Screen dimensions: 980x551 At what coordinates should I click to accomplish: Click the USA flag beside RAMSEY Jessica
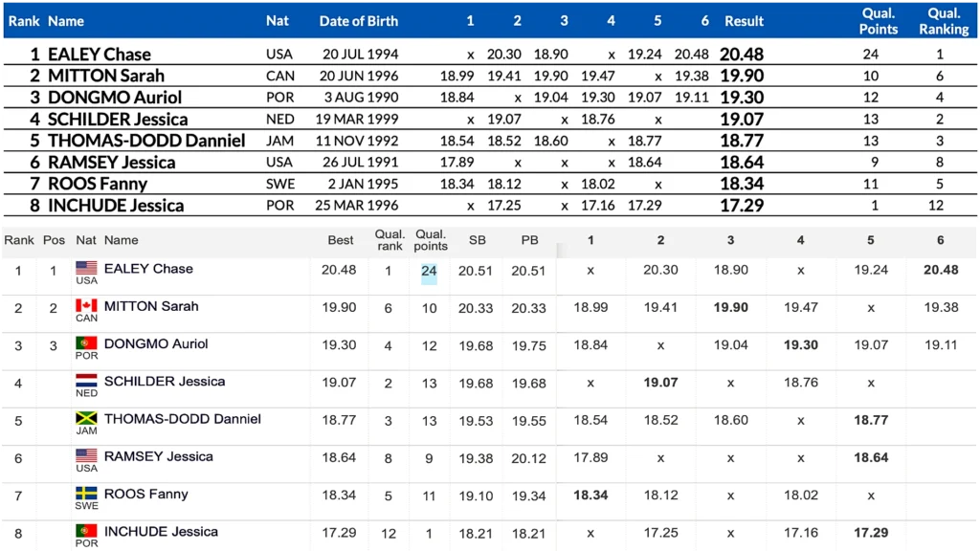pyautogui.click(x=86, y=455)
